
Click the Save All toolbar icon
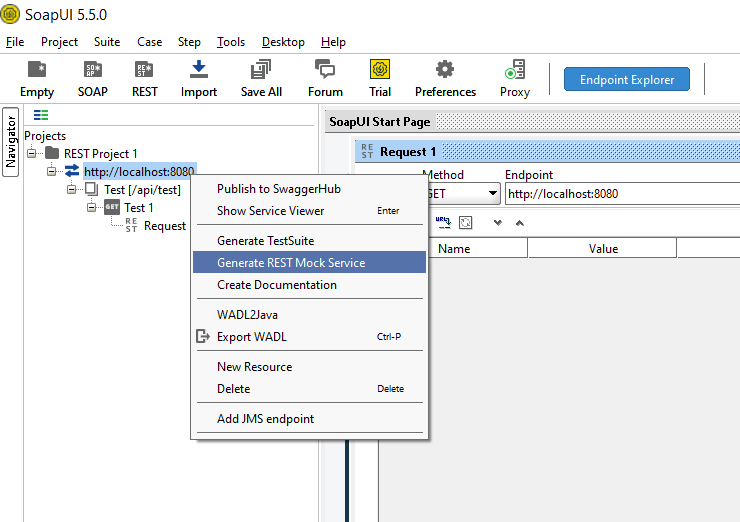pos(261,78)
